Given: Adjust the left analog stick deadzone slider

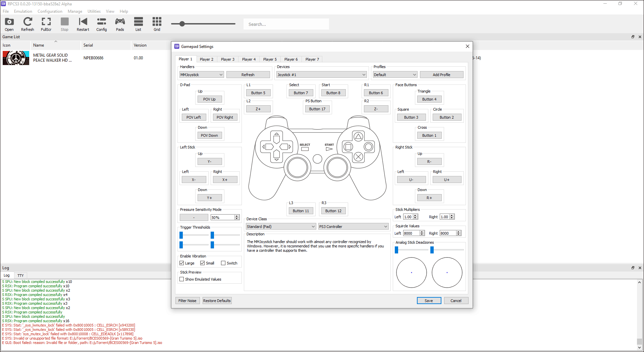Looking at the screenshot, I should [x=412, y=250].
